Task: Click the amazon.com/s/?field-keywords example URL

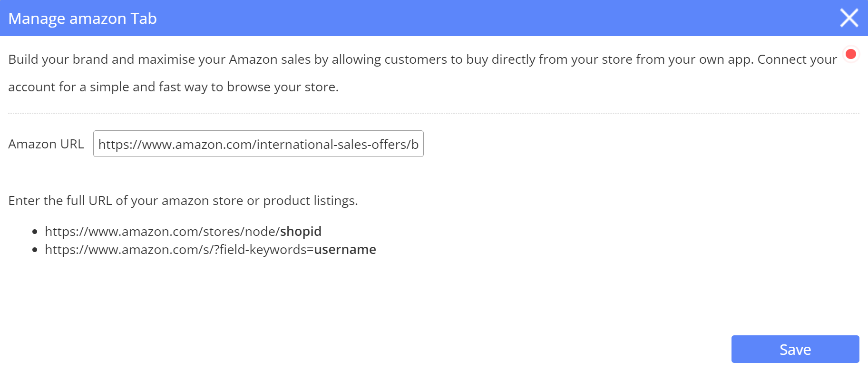Action: (x=179, y=249)
